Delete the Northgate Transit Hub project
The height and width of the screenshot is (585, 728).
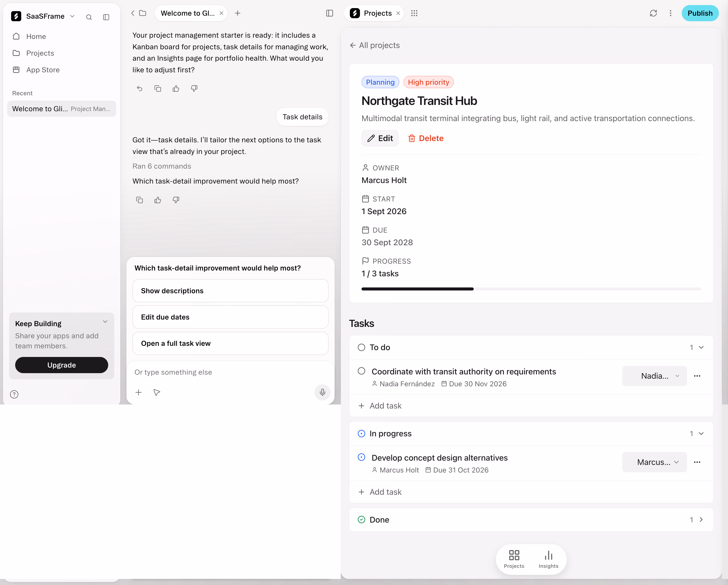coord(426,139)
